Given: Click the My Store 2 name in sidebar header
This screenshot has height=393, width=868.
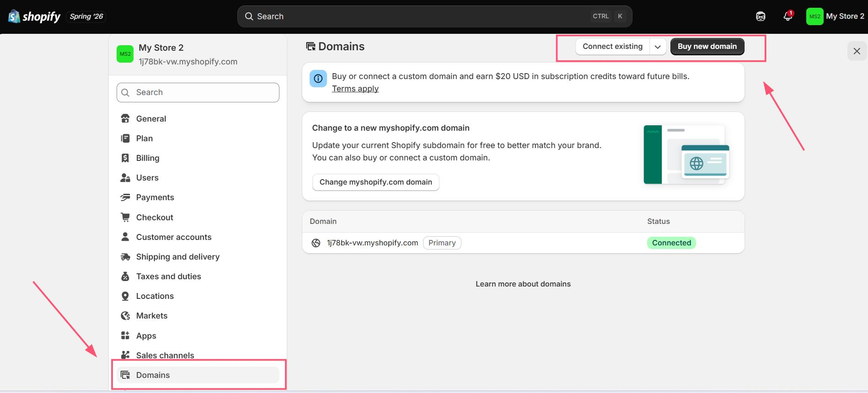Looking at the screenshot, I should (x=161, y=48).
